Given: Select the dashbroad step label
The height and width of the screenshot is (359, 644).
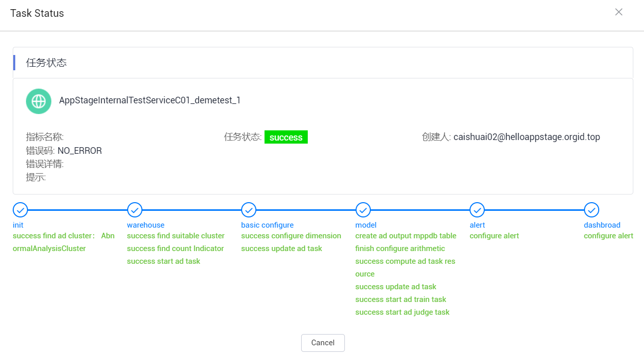Looking at the screenshot, I should click(602, 225).
